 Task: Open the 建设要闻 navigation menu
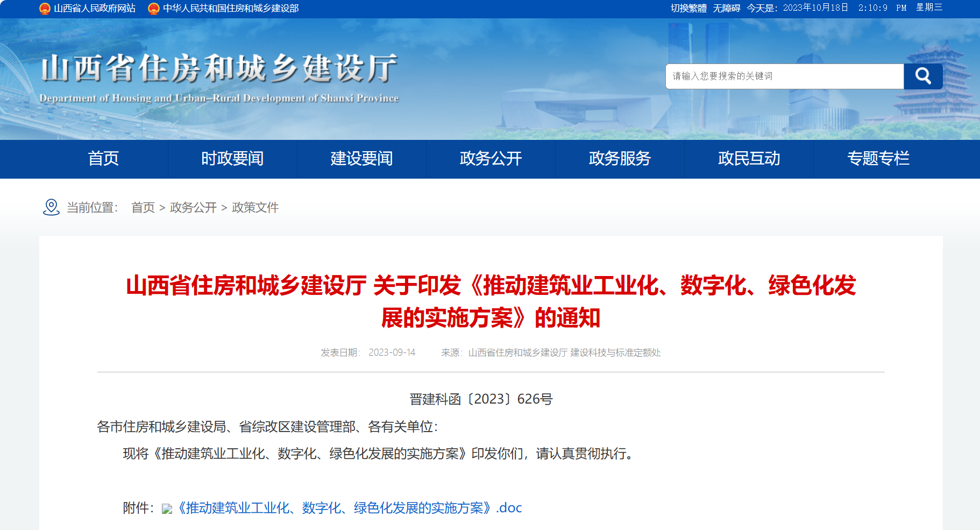(x=361, y=159)
